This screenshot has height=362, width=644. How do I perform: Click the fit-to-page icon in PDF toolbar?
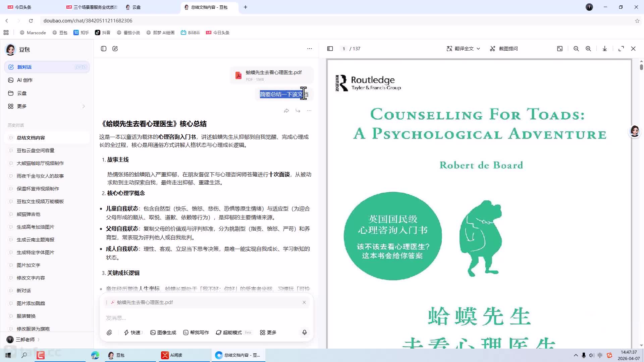[560, 49]
